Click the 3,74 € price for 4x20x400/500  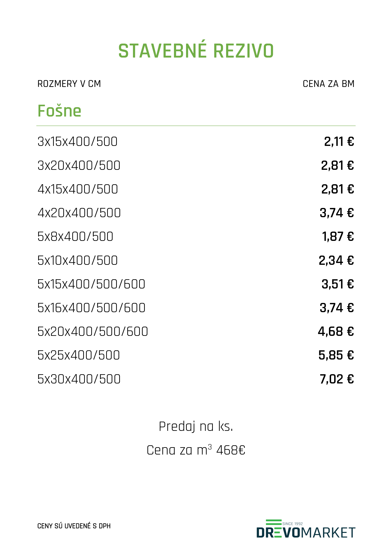[x=337, y=213]
